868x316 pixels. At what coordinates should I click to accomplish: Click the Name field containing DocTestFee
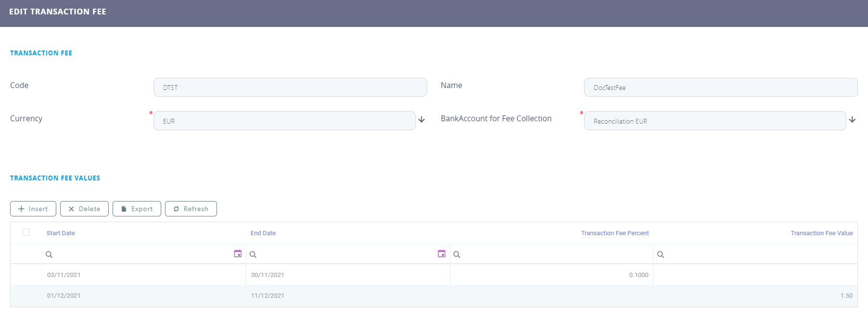pyautogui.click(x=720, y=88)
